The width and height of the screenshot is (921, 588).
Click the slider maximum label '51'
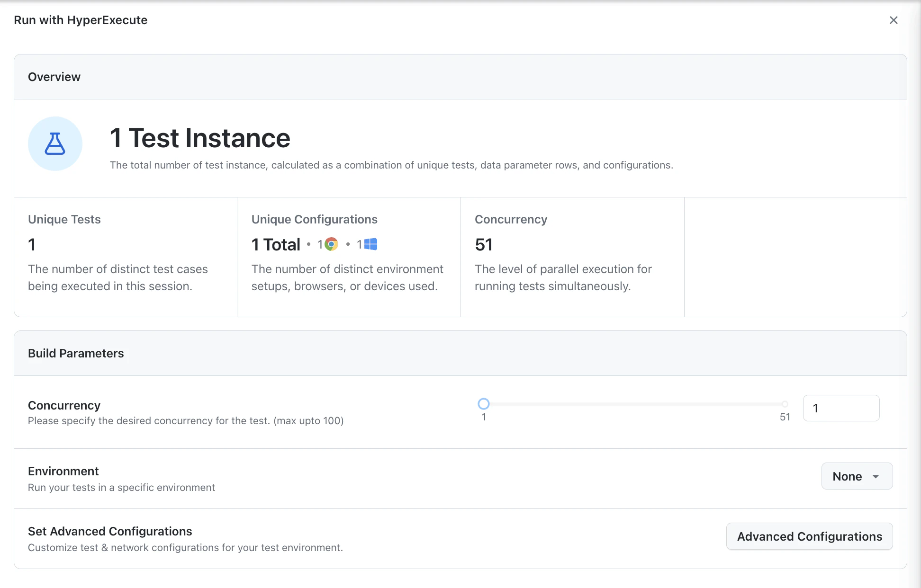click(x=785, y=417)
